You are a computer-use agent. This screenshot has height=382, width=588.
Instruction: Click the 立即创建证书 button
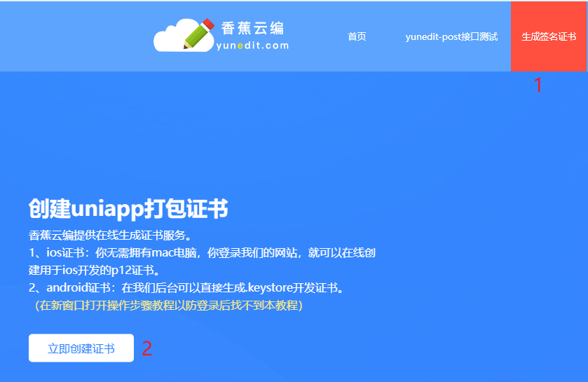(x=81, y=348)
